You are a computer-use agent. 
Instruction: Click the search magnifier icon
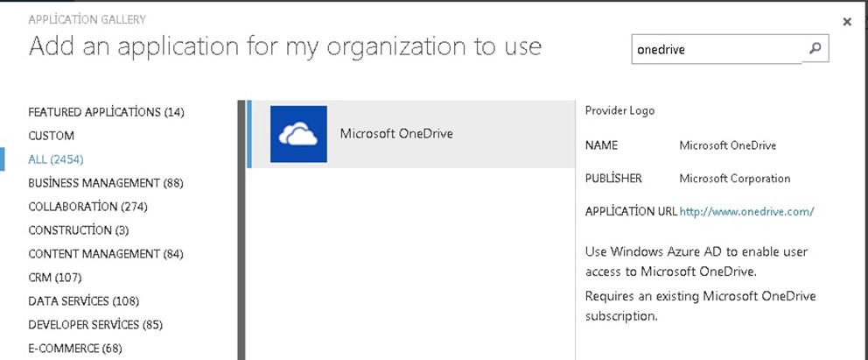pyautogui.click(x=815, y=49)
